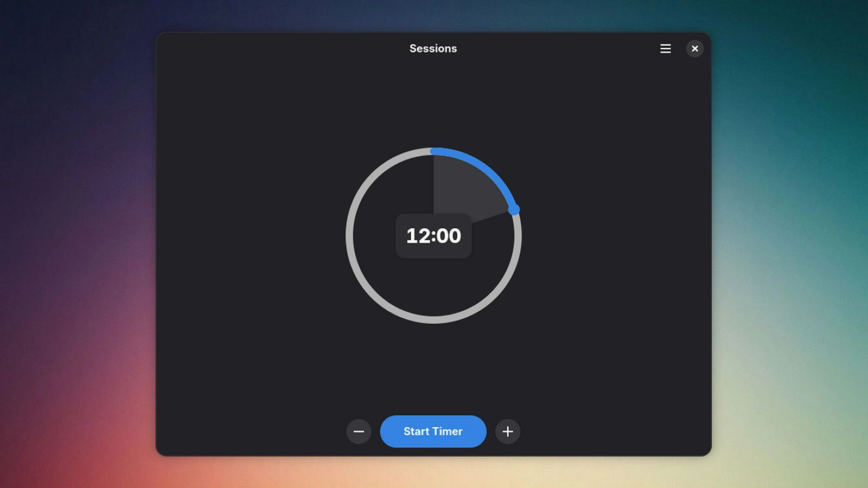This screenshot has height=488, width=868.
Task: Click ring top where blue arc begins
Action: pos(433,151)
